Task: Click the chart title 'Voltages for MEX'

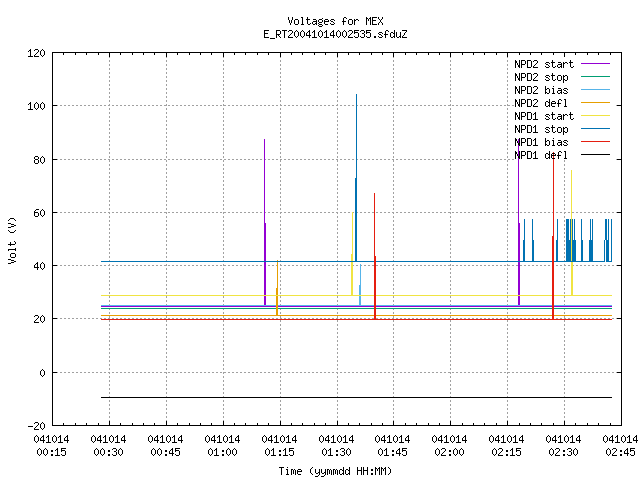Action: point(335,21)
